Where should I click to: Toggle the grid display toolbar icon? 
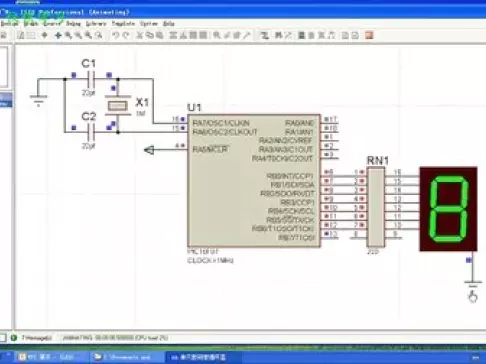[31, 35]
